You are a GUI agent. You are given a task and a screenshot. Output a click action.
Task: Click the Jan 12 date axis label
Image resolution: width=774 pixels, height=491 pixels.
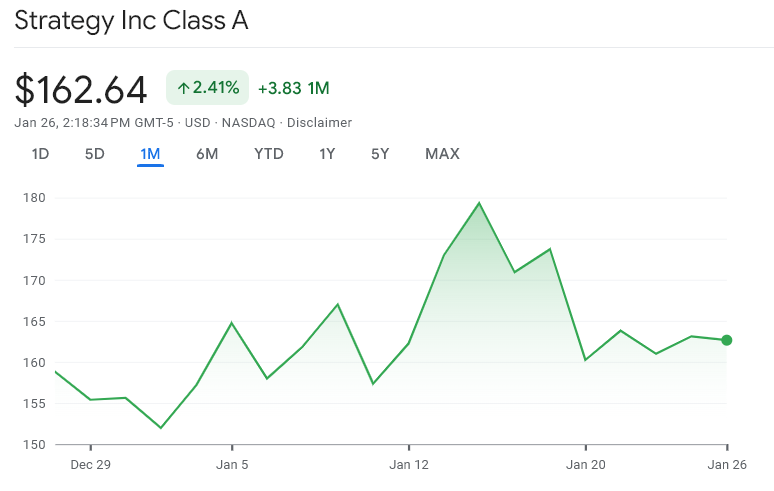coord(409,465)
